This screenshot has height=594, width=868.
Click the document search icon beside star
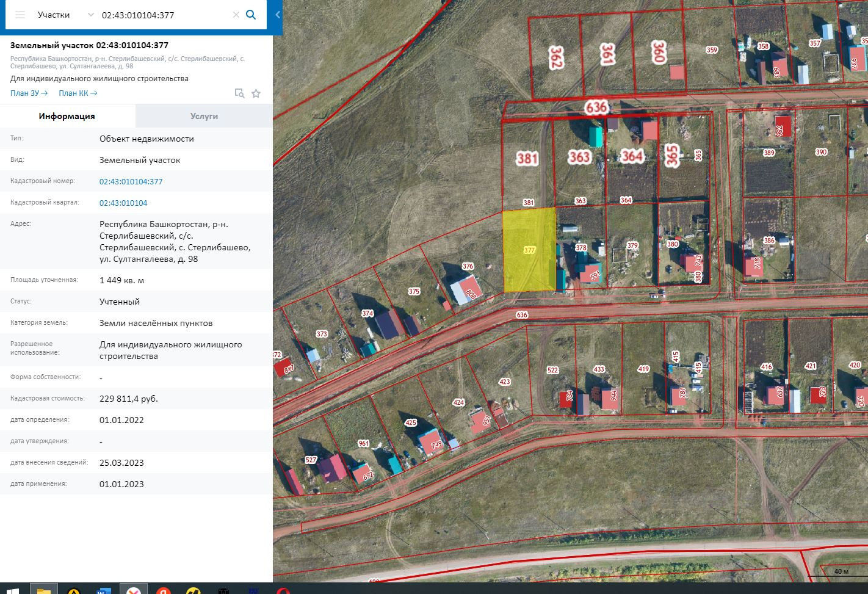pyautogui.click(x=240, y=93)
